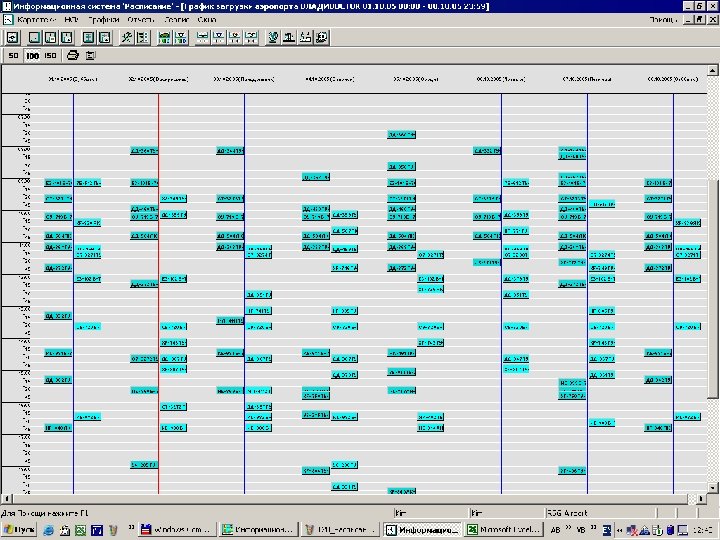This screenshot has width=720, height=540.
Task: Click the blank window toolbar icon
Action: click(x=34, y=37)
